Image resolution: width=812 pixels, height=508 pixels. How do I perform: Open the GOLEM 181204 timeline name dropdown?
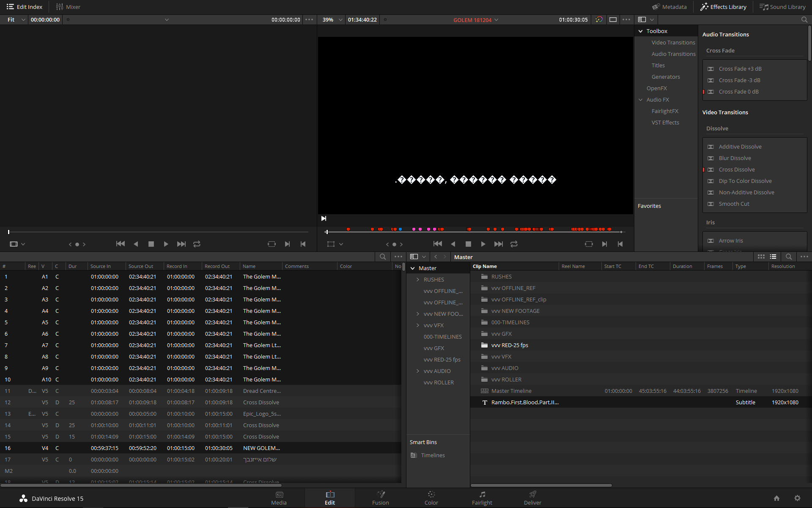tap(476, 20)
